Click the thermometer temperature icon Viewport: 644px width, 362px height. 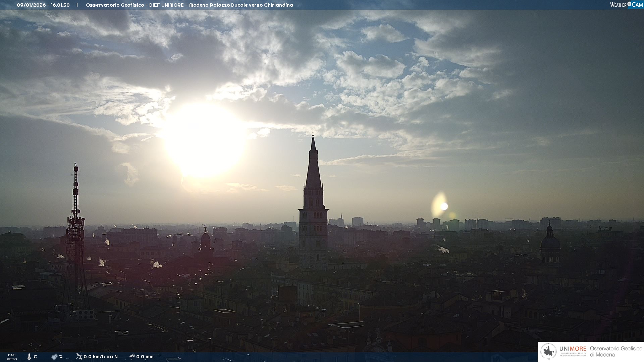29,357
